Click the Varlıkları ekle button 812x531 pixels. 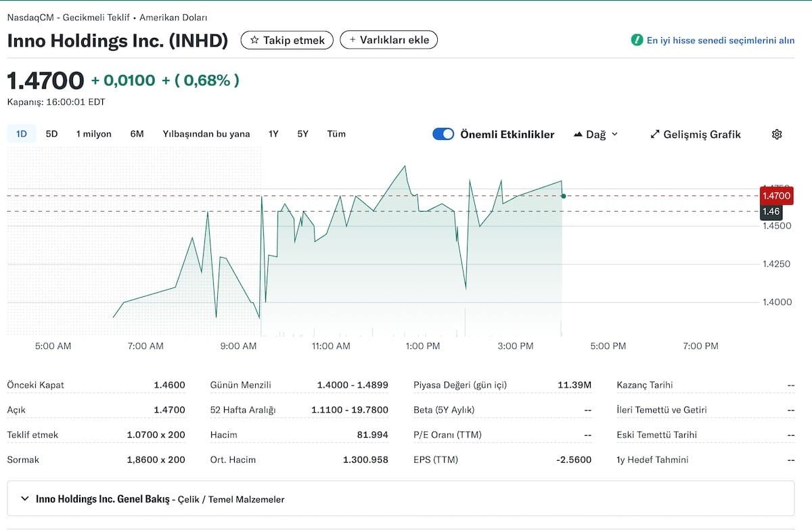tap(389, 40)
